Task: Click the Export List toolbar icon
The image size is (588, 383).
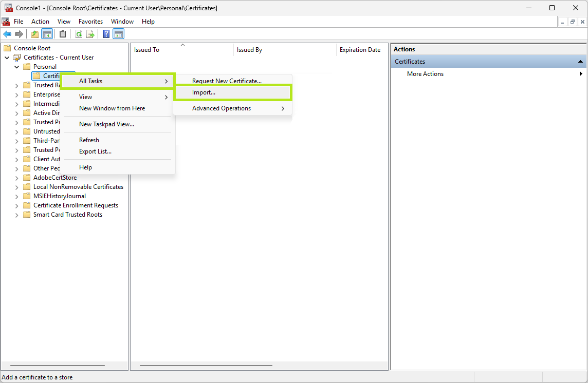Action: 90,34
